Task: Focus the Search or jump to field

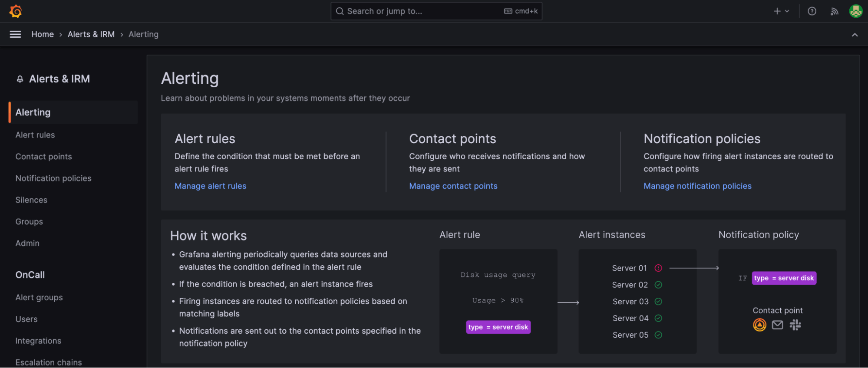Action: [436, 11]
